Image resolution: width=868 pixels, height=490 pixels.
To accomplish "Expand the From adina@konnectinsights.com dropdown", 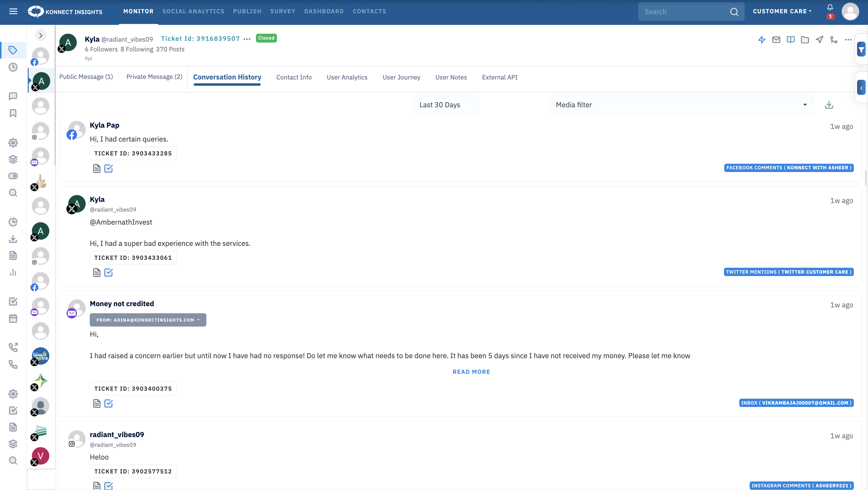I will [148, 320].
